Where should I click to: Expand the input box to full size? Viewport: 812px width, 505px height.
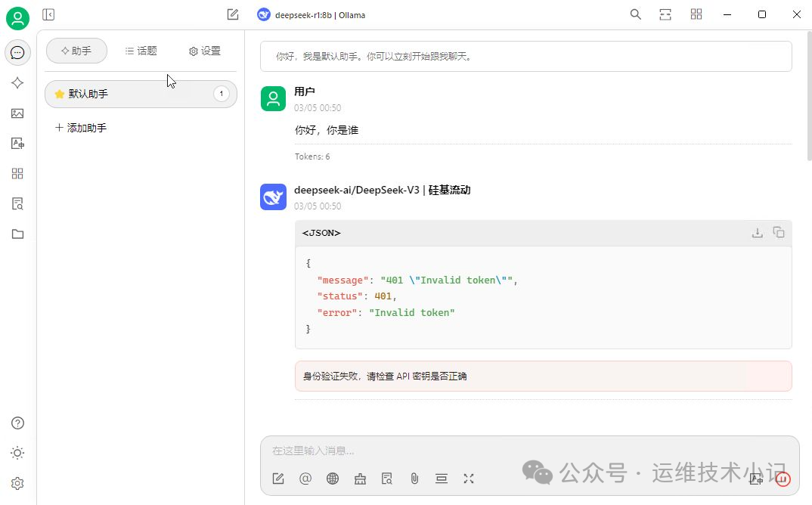coord(469,479)
